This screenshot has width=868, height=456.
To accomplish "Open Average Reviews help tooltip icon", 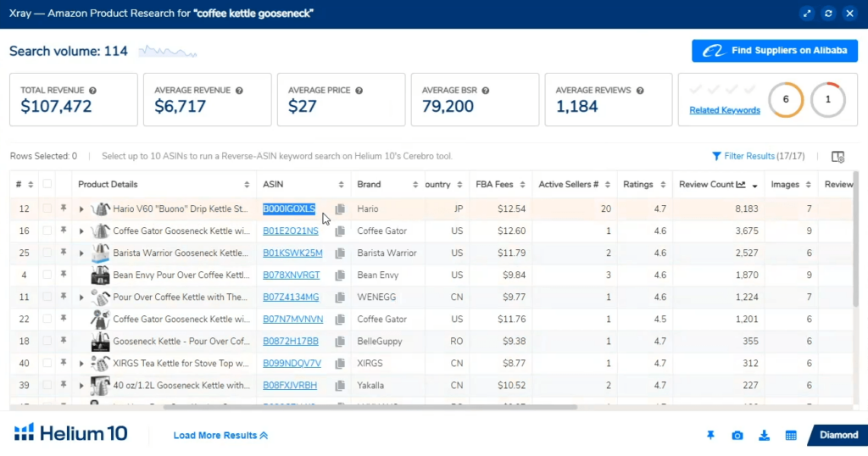I will tap(640, 90).
